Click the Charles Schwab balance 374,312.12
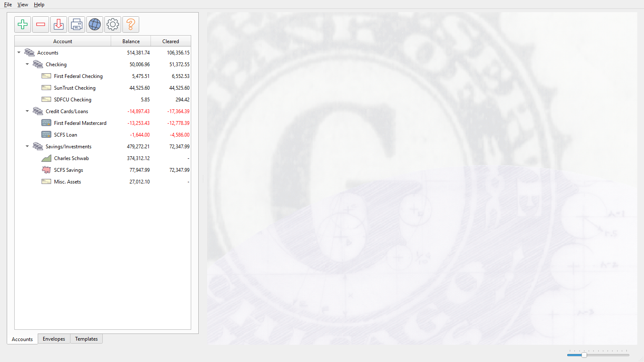This screenshot has height=362, width=644. click(x=138, y=158)
